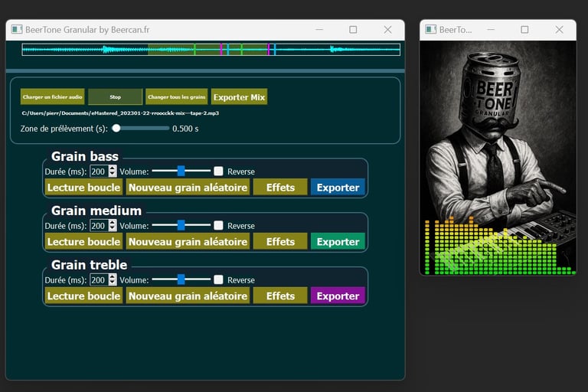Adjust the Grain treble Volume slider
The image size is (588, 392).
tap(181, 279)
